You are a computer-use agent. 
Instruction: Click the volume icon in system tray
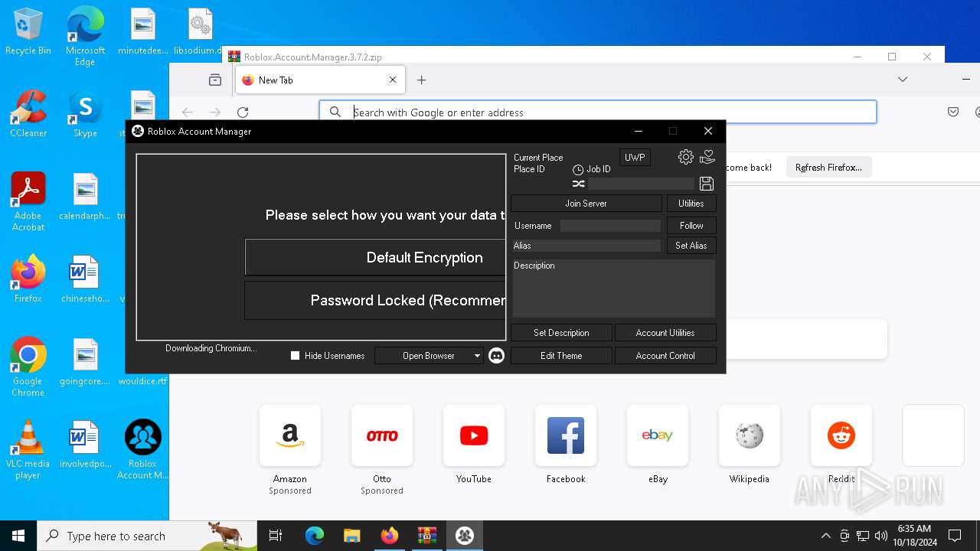880,536
